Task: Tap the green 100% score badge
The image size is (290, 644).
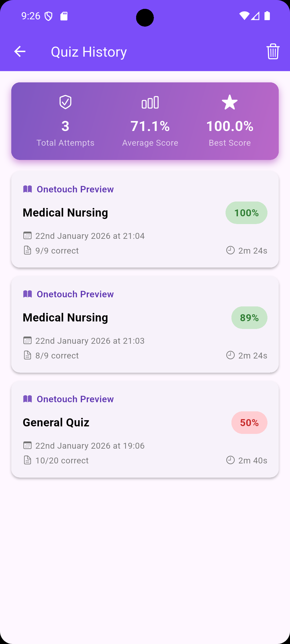Action: (246, 213)
